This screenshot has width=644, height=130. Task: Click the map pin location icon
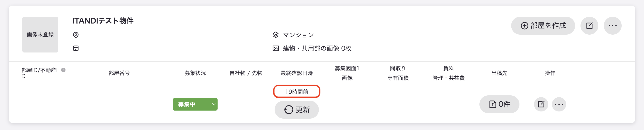pos(76,35)
